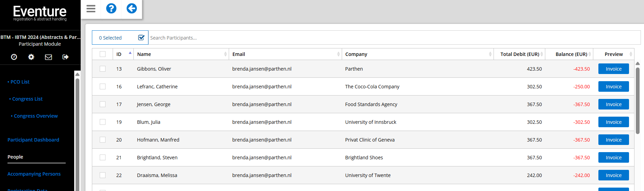This screenshot has height=191, width=644.
Task: Open PCO List in sidebar
Action: coord(20,82)
